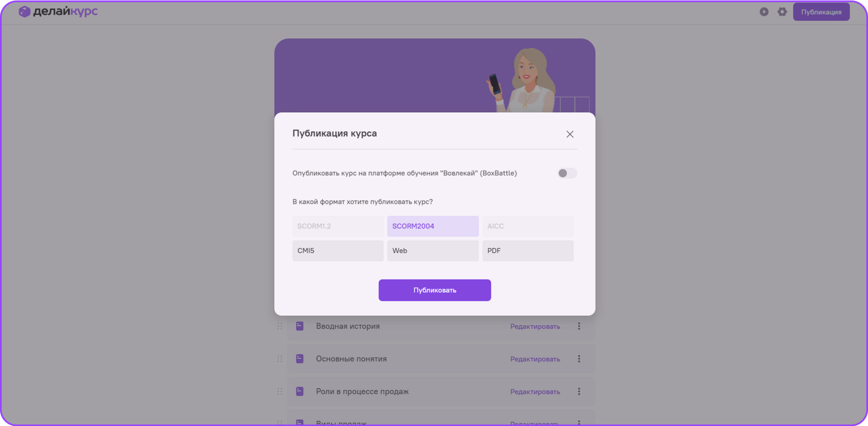Select the SCORM2004 format option

433,226
